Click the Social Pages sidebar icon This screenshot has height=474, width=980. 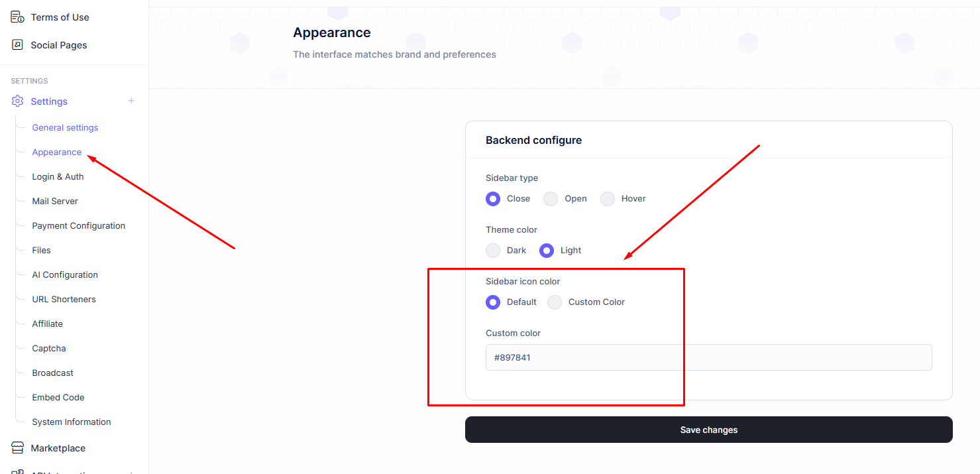(x=17, y=45)
